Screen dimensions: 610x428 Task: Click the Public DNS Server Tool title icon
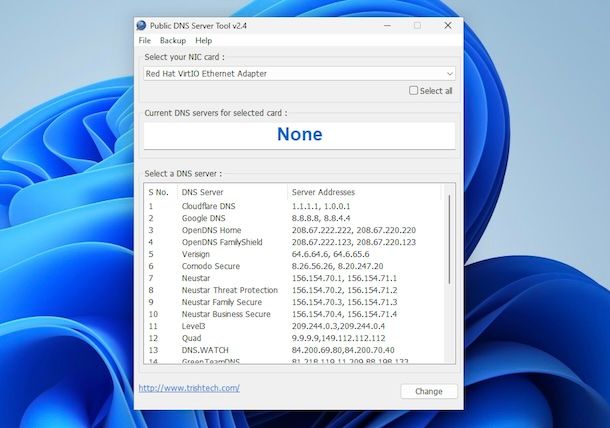(x=141, y=26)
